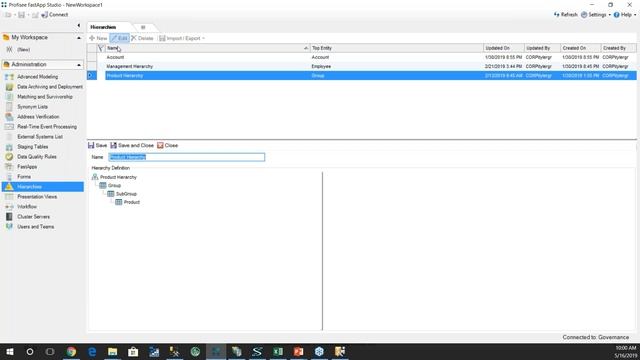Image resolution: width=640 pixels, height=360 pixels.
Task: Open the Settings dropdown
Action: coord(596,15)
